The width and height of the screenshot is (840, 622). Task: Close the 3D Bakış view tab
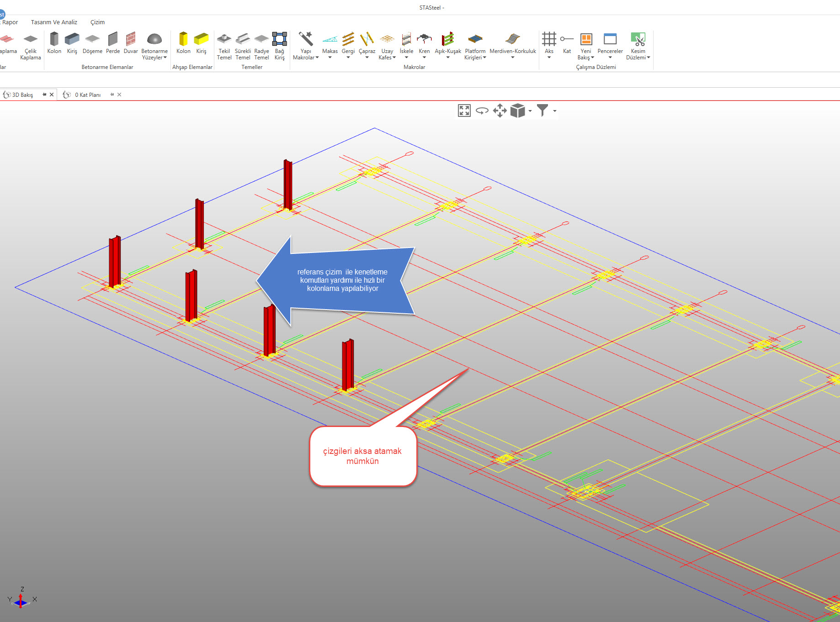click(x=52, y=95)
